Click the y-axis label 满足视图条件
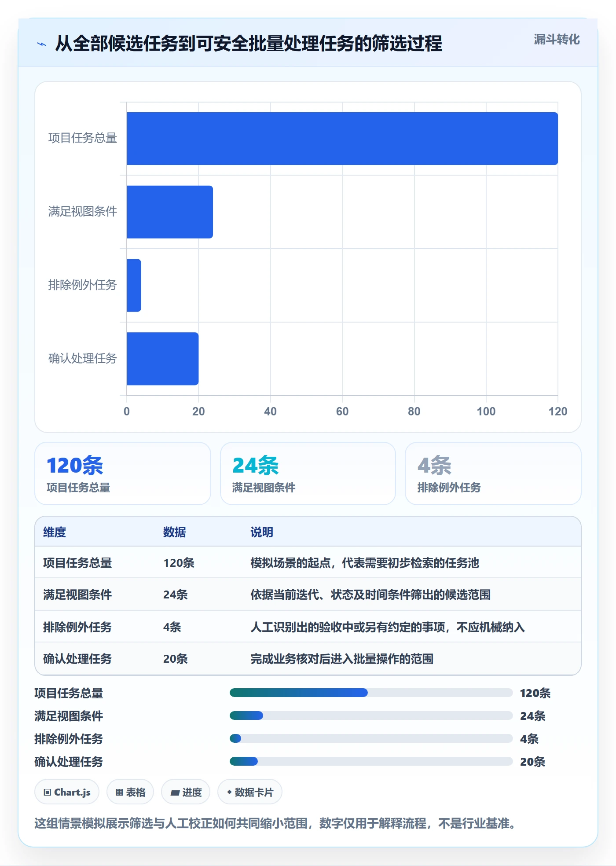 (83, 212)
